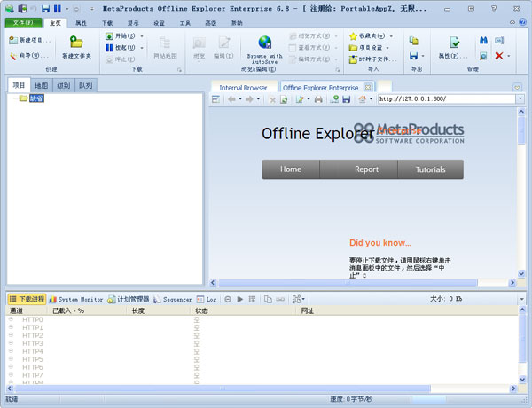Click the print icon in browser toolbar

[x=318, y=99]
